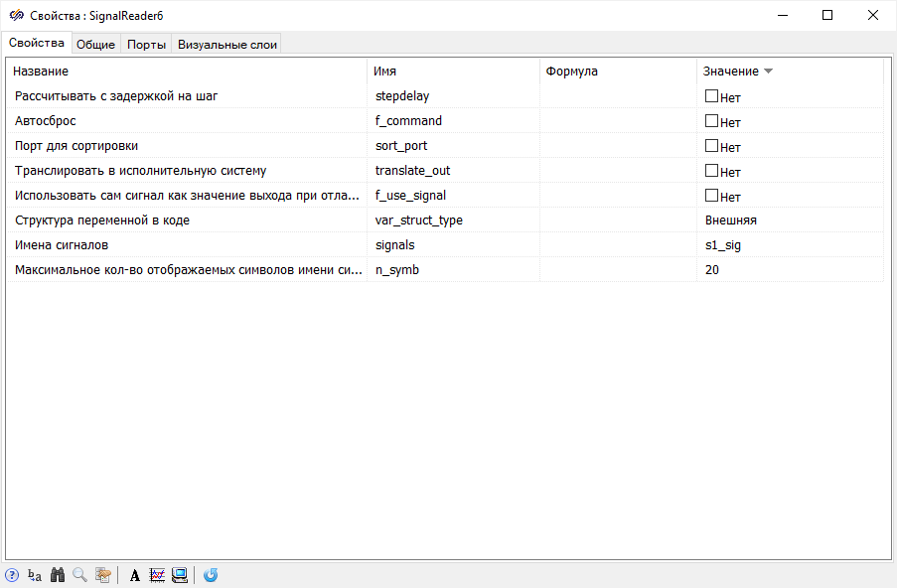
Task: Click the blue refresh arrow icon
Action: (x=211, y=575)
